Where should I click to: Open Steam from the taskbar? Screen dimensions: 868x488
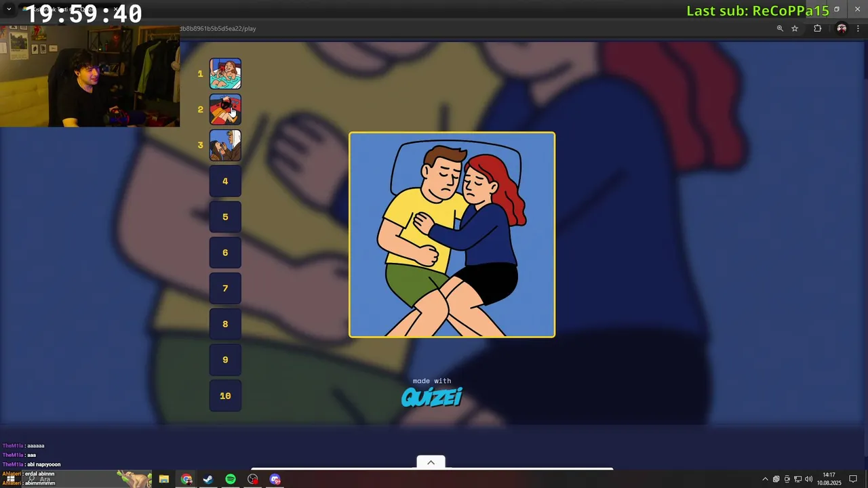[208, 479]
